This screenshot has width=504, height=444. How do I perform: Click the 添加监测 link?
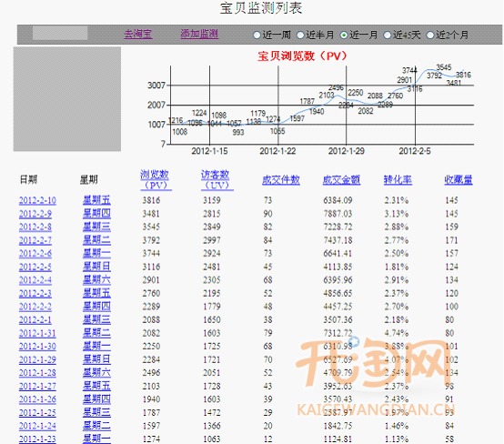[x=199, y=34]
